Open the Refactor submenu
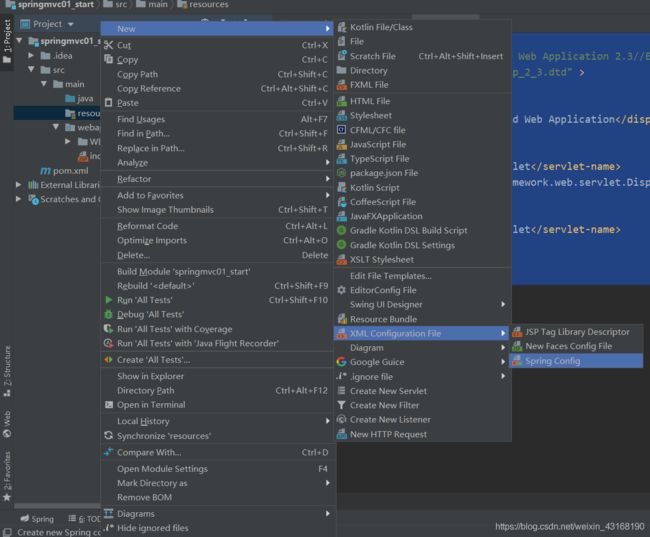The image size is (650, 537). coord(217,179)
